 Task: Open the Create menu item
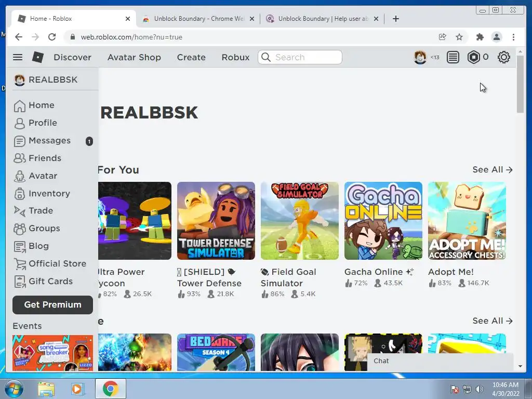(191, 57)
